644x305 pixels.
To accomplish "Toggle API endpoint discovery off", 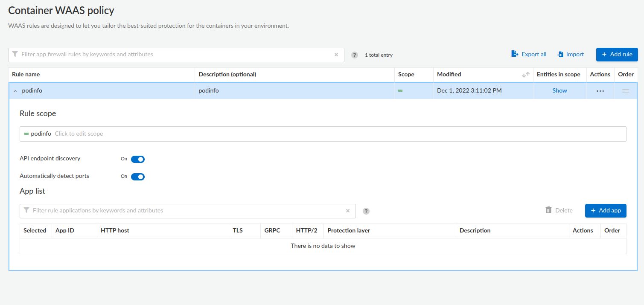I will [137, 159].
